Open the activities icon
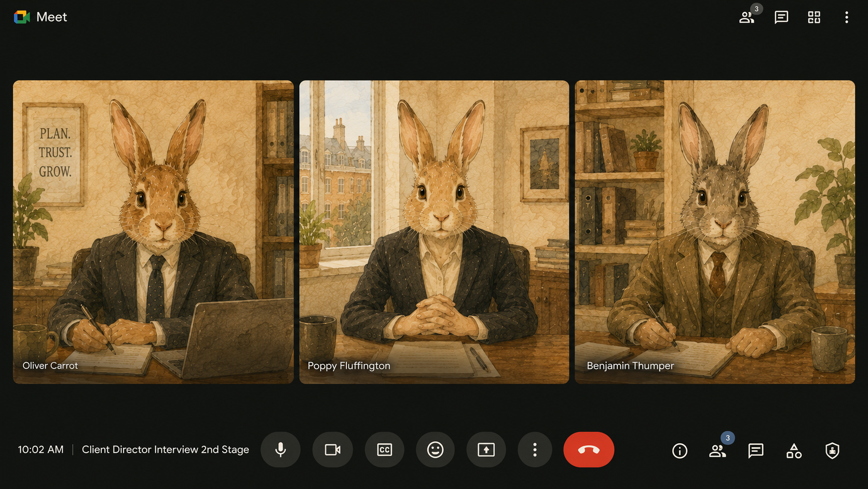This screenshot has width=868, height=489. (794, 451)
